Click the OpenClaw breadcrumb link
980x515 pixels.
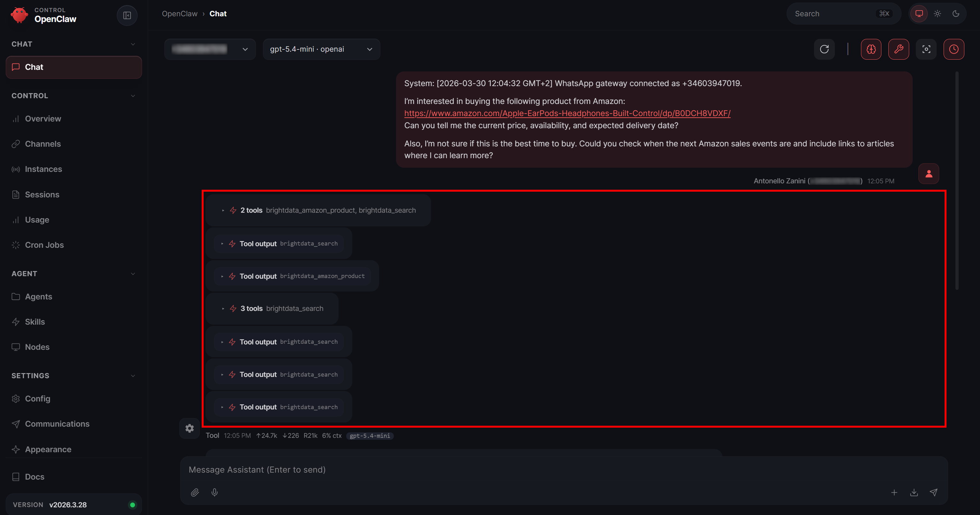[180, 14]
